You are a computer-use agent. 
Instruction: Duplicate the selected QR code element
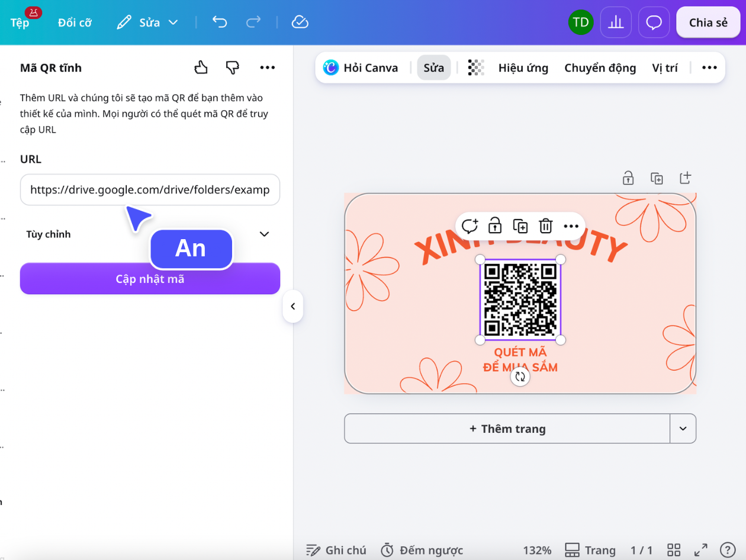click(x=520, y=226)
